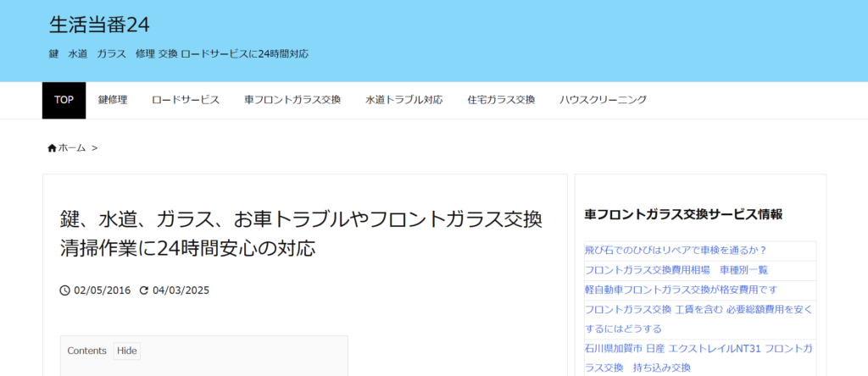Open ハウスクリーニング menu item
Screen dimensions: 868x376
tap(603, 100)
